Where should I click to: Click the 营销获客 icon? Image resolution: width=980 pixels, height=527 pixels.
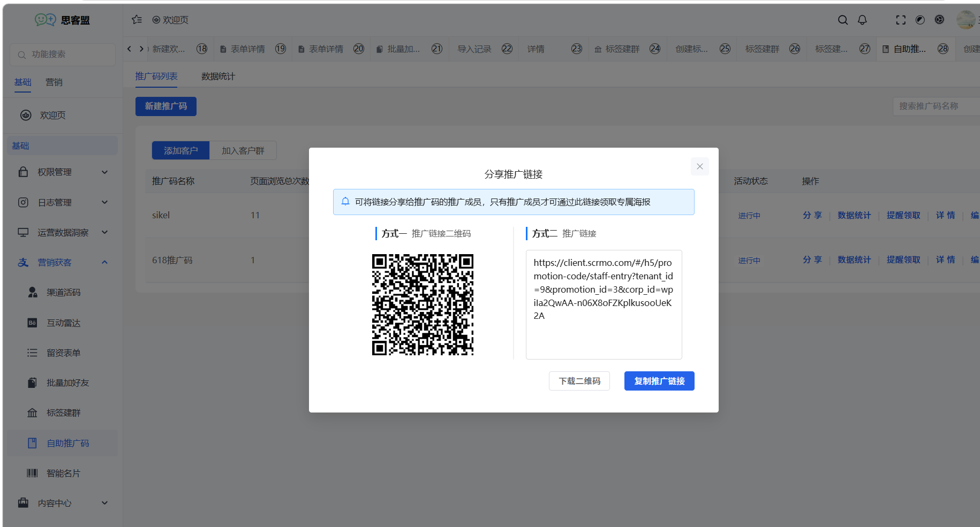point(23,262)
